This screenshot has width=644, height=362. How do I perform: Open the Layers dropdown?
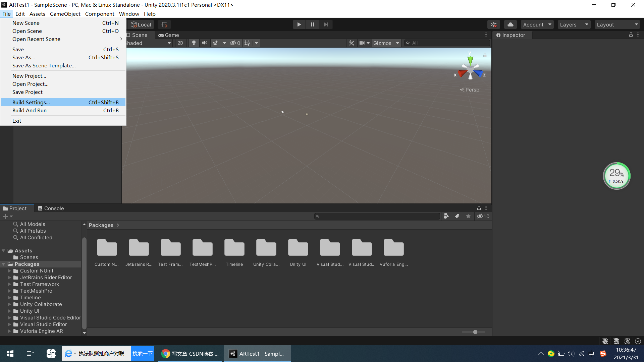coord(574,24)
